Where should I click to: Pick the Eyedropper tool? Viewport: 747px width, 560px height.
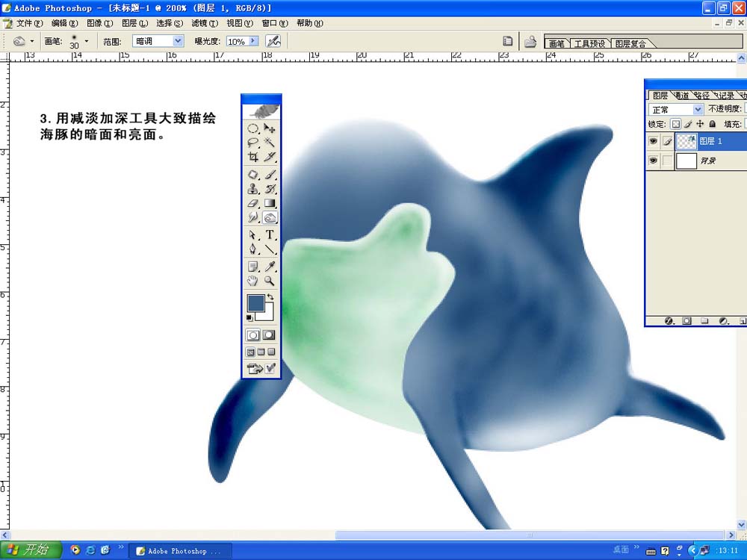(x=270, y=267)
